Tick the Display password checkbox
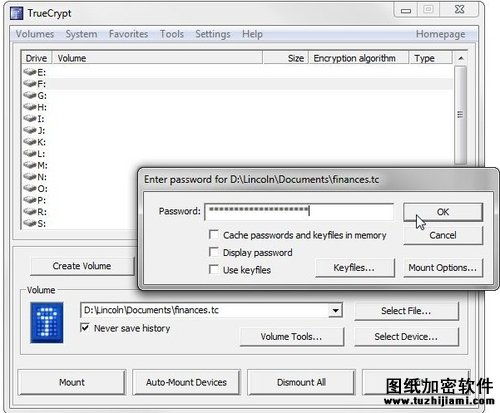This screenshot has width=500, height=413. pyautogui.click(x=214, y=252)
